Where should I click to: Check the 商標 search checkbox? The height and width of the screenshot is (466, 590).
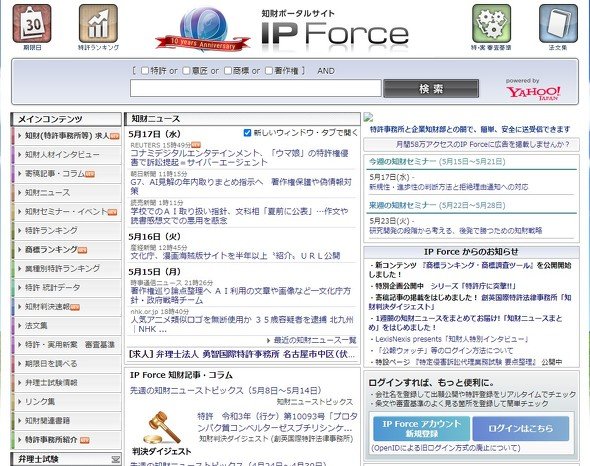click(x=228, y=71)
